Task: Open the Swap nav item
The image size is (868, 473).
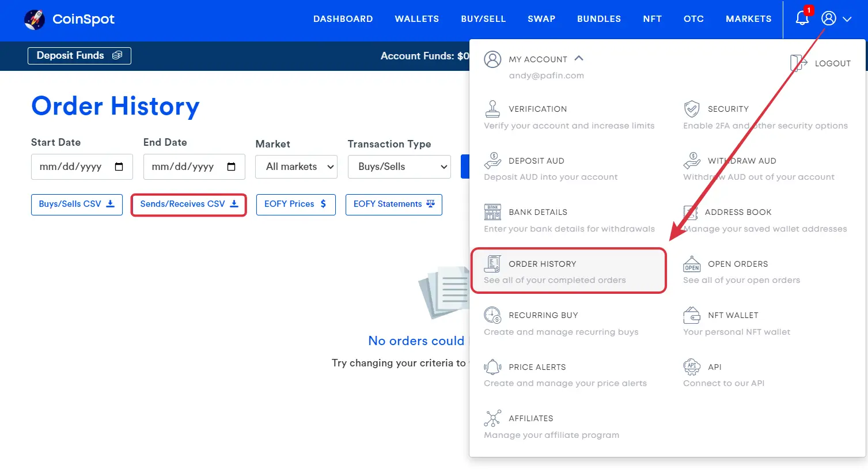Action: click(x=541, y=19)
